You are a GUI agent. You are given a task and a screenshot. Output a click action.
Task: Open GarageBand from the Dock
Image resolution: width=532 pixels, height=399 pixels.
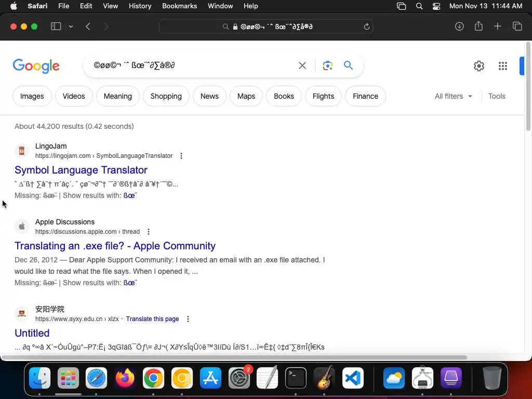point(324,378)
